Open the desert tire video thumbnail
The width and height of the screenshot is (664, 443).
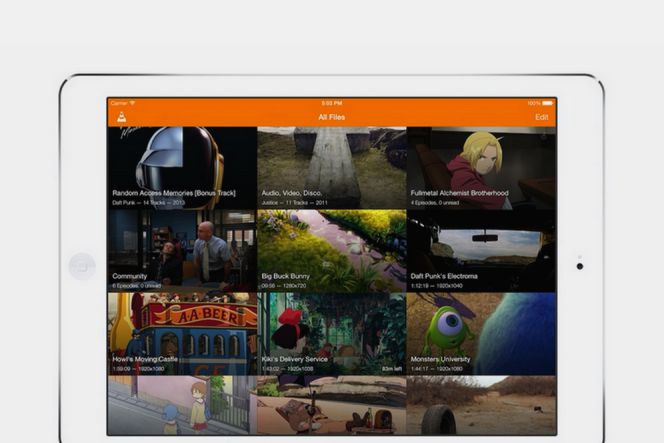pos(481,405)
